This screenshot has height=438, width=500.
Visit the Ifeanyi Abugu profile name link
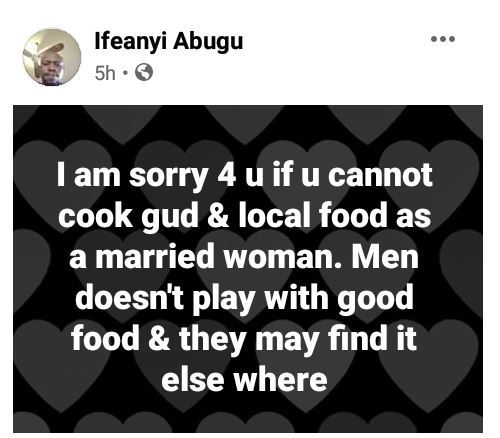point(169,41)
